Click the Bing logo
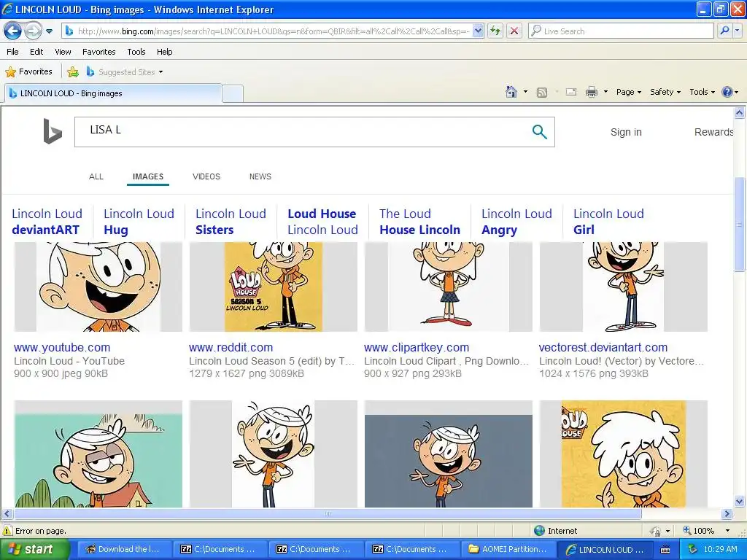 53,131
